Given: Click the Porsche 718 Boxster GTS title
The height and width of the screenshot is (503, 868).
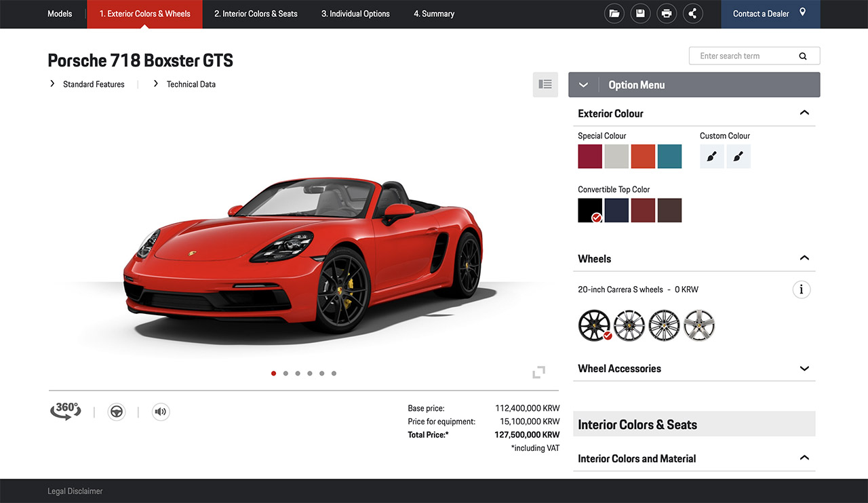Looking at the screenshot, I should 140,60.
